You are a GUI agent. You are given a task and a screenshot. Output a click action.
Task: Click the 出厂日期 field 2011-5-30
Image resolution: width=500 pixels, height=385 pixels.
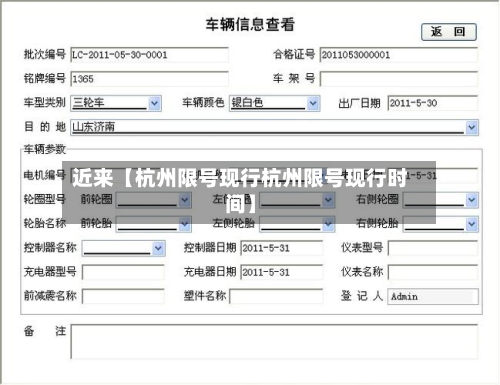433,103
